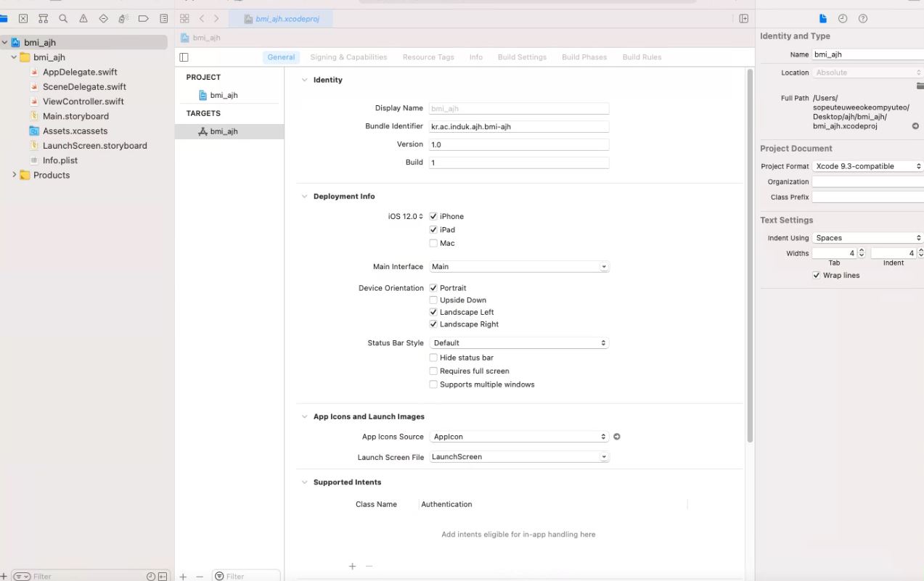Image resolution: width=924 pixels, height=581 pixels.
Task: Toggle Wrap lines checkbox
Action: coord(817,276)
